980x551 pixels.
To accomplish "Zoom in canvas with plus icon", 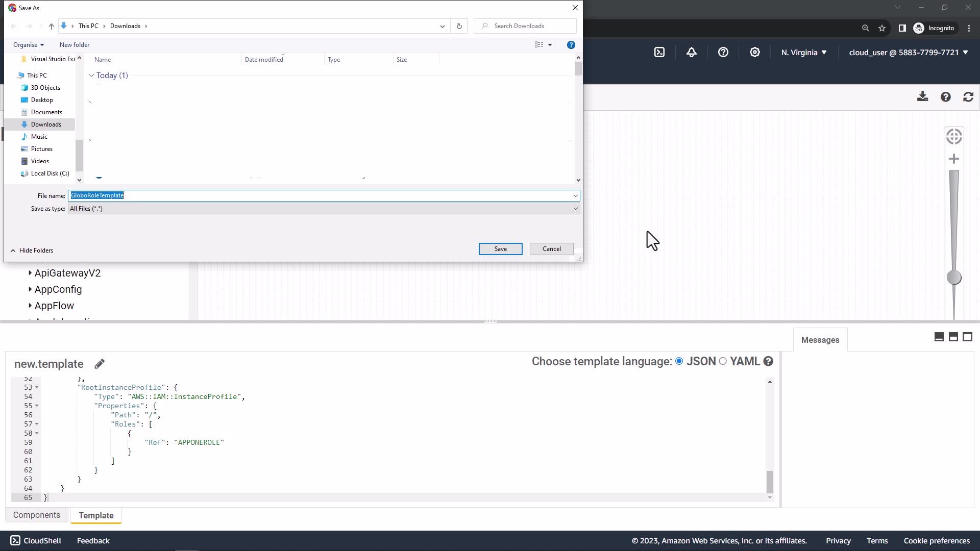I will pos(953,159).
